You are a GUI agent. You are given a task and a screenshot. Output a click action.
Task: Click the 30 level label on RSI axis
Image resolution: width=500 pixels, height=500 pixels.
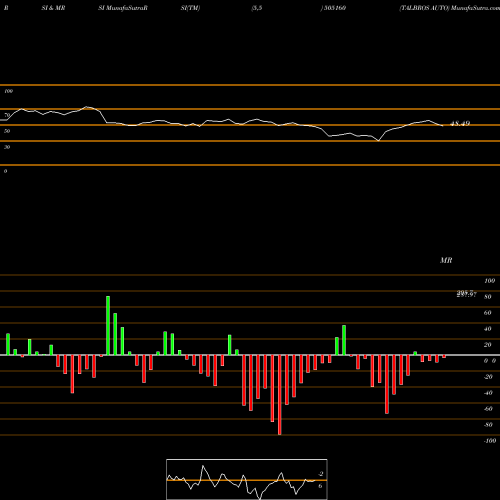tap(7, 147)
